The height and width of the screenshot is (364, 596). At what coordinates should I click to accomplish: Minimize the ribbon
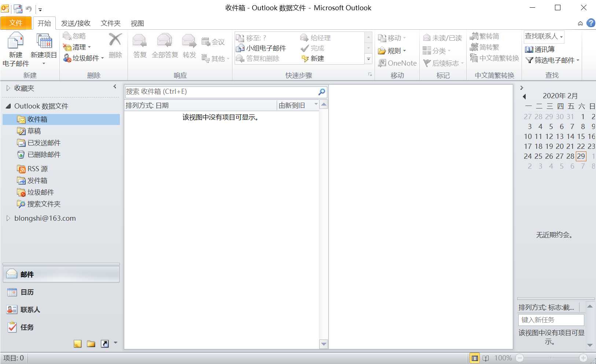[x=580, y=23]
